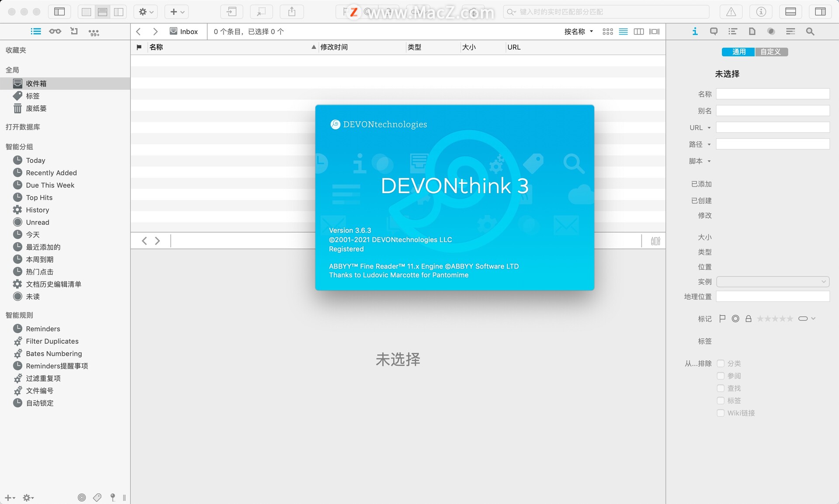Sort by 类型 column header

point(433,47)
